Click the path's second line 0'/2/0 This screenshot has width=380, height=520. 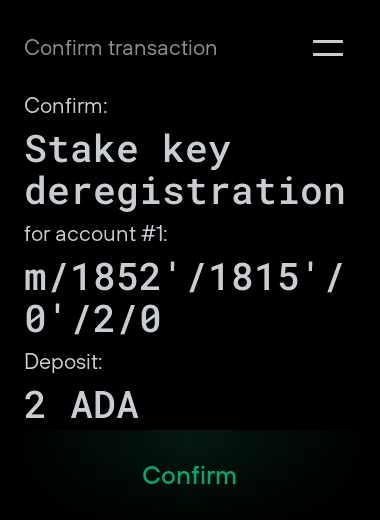tap(93, 320)
